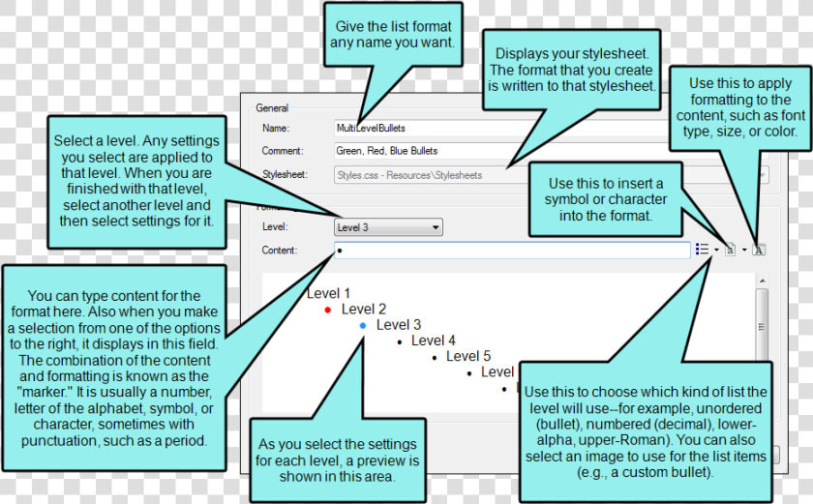Screen dimensions: 813x504
Task: Click the Comment: label
Action: coord(282,151)
